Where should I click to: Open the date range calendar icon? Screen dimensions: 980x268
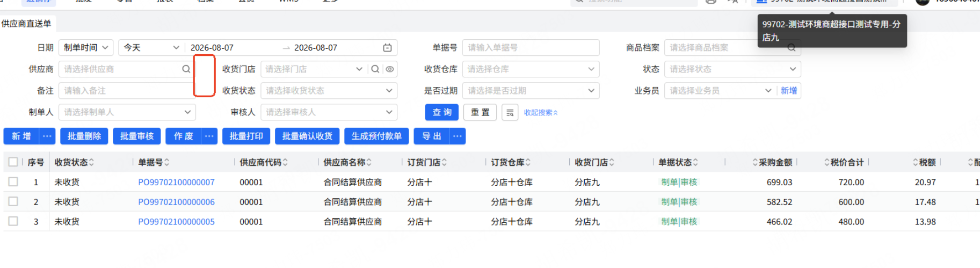coord(387,48)
